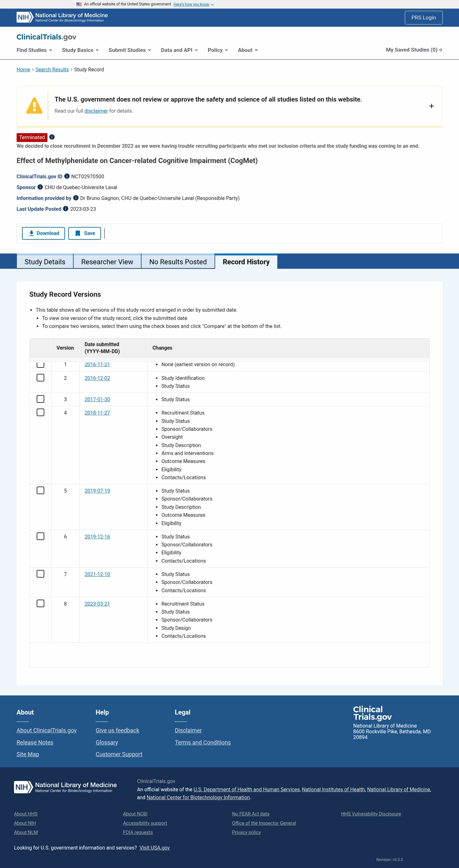
Task: Select Record History tab
Action: click(246, 262)
